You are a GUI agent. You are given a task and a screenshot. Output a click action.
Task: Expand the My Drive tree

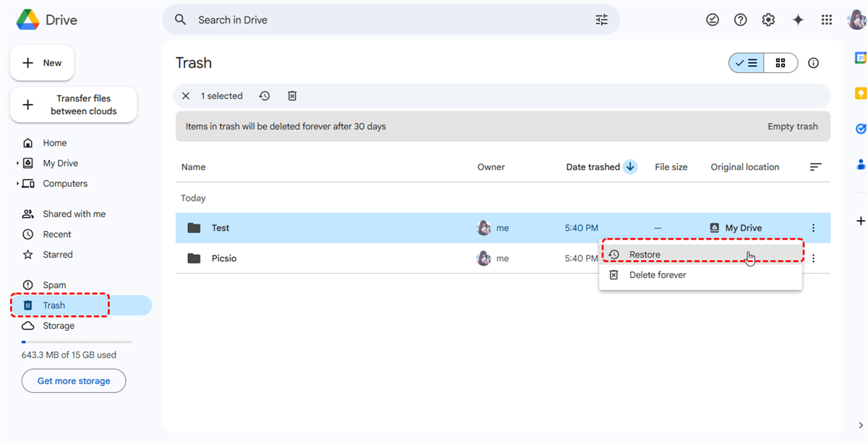pyautogui.click(x=17, y=164)
